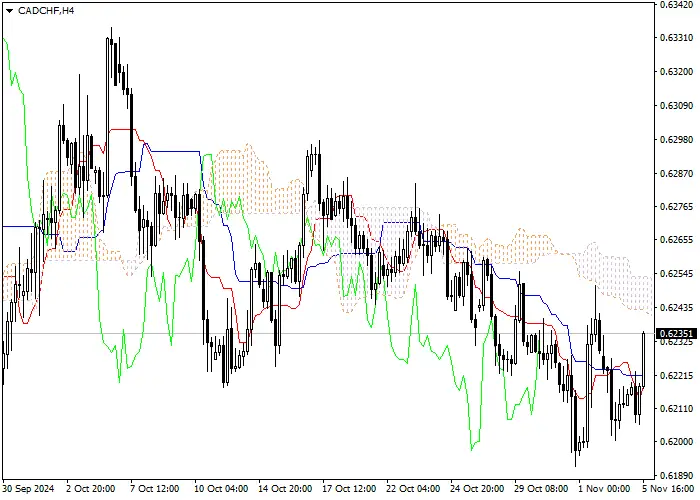The width and height of the screenshot is (700, 500).
Task: Click price axis label 0.61890
Action: pyautogui.click(x=677, y=475)
